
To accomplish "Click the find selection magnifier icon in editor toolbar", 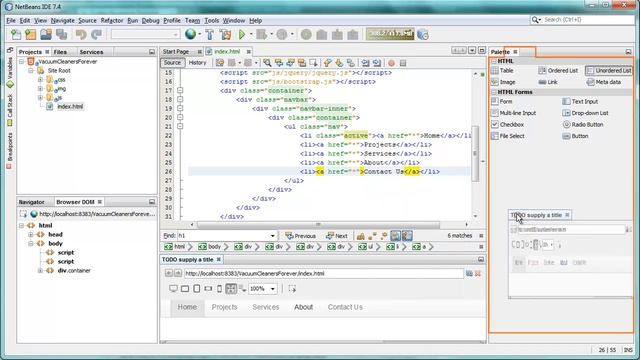I will (x=267, y=63).
